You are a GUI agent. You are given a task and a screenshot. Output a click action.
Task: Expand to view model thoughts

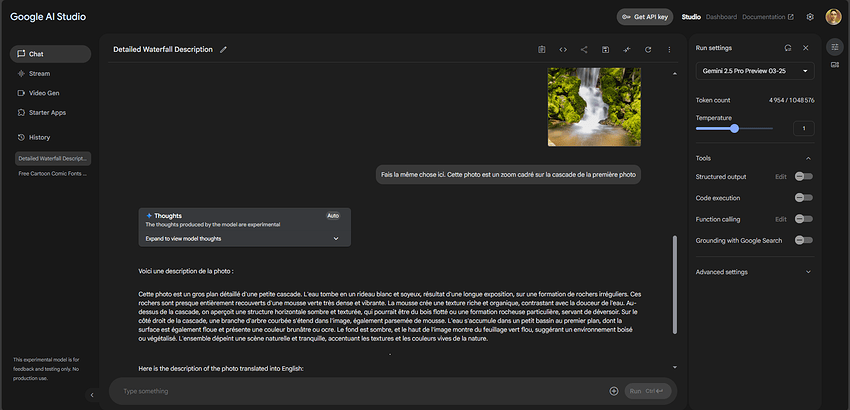pyautogui.click(x=245, y=239)
